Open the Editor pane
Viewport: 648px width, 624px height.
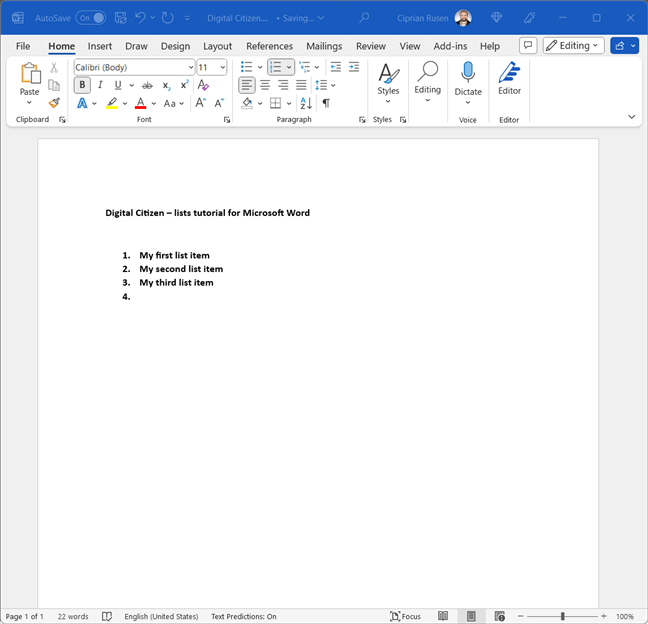click(x=509, y=78)
